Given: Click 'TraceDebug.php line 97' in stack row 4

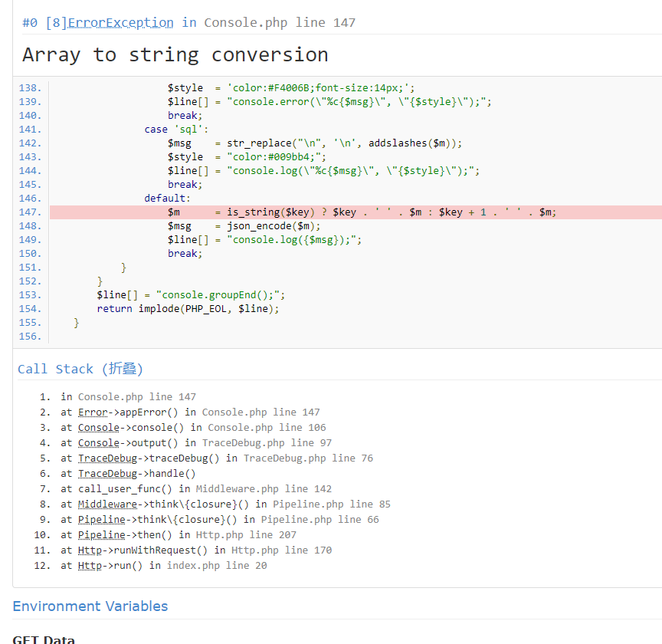Looking at the screenshot, I should coord(267,442).
